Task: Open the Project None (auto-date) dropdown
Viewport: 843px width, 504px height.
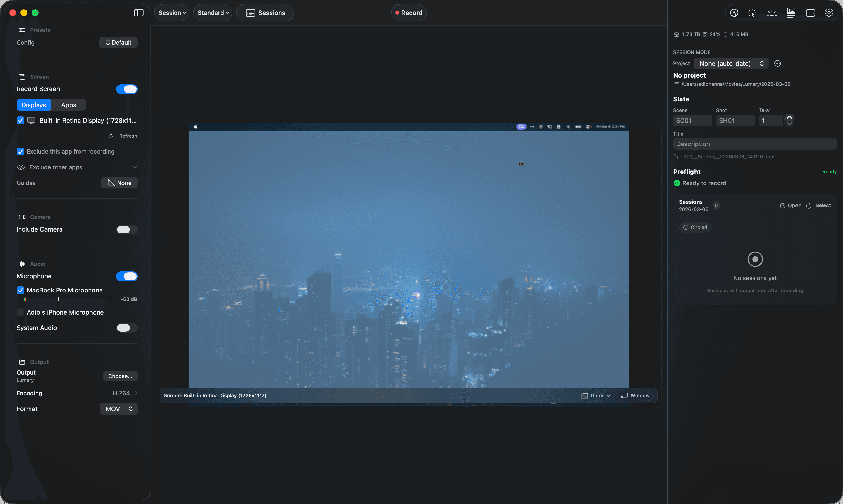Action: (x=731, y=63)
